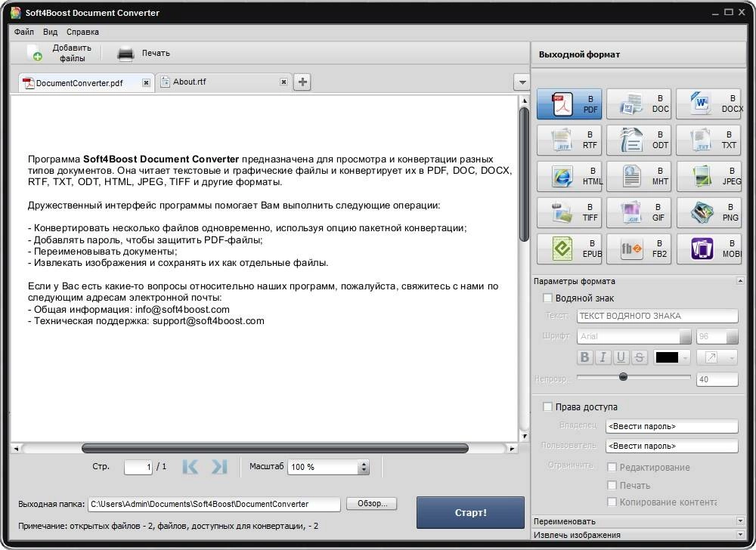Close the DocumentConverter.pdf tab

pyautogui.click(x=146, y=83)
